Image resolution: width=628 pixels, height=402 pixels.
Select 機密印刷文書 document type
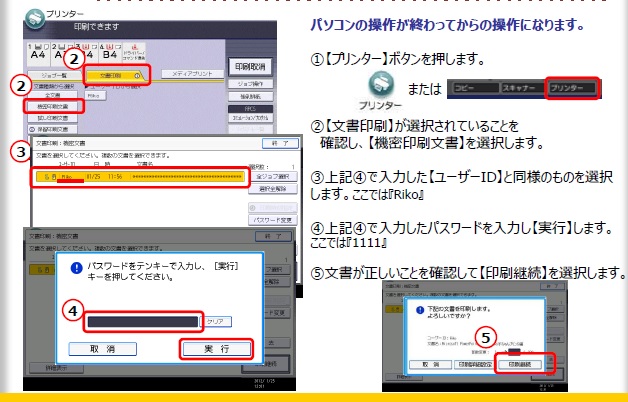point(52,106)
